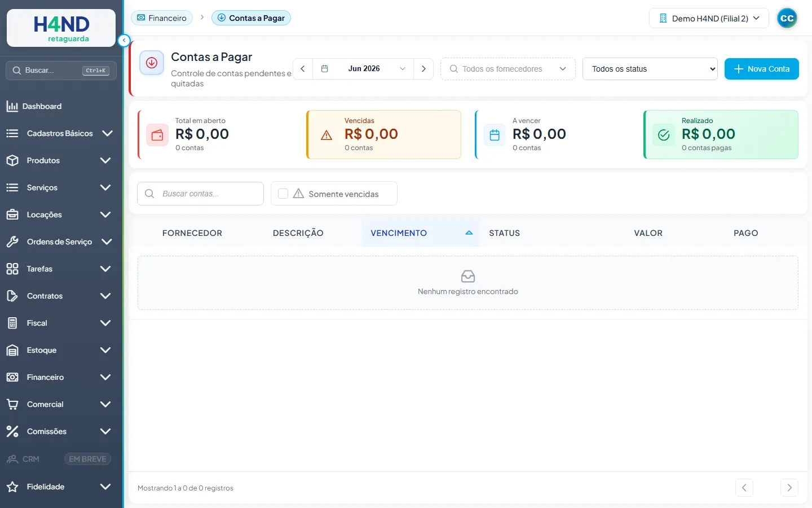The width and height of the screenshot is (812, 508).
Task: Click the Financeiro breadcrumb
Action: pyautogui.click(x=162, y=18)
